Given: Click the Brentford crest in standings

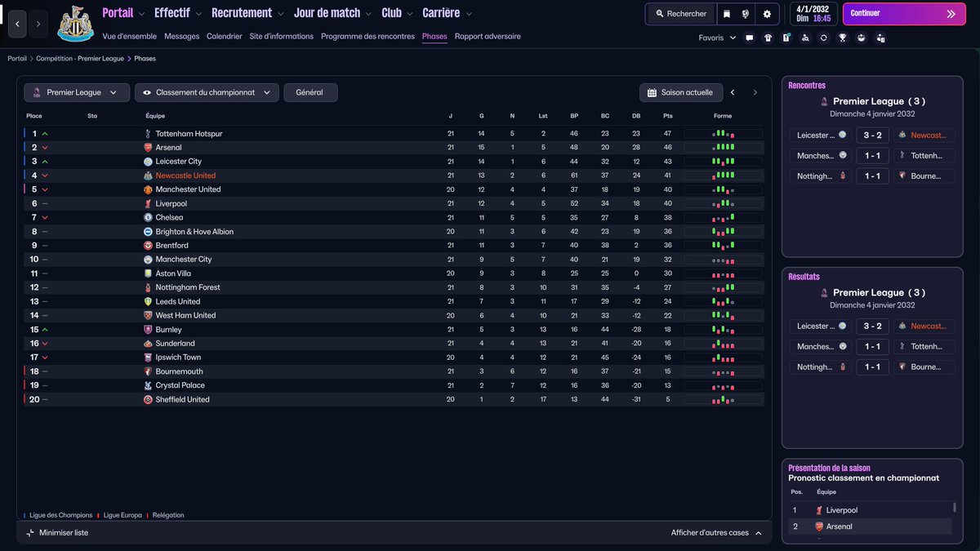Looking at the screenshot, I should 148,246.
